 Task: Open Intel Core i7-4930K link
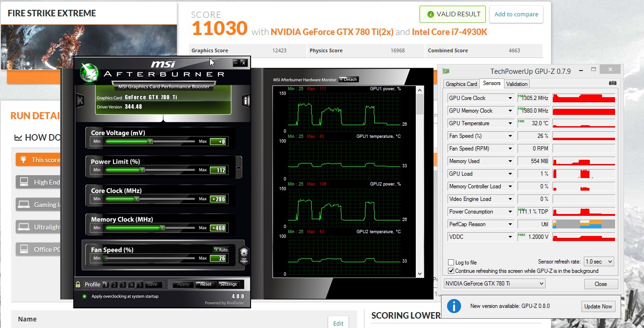point(450,32)
